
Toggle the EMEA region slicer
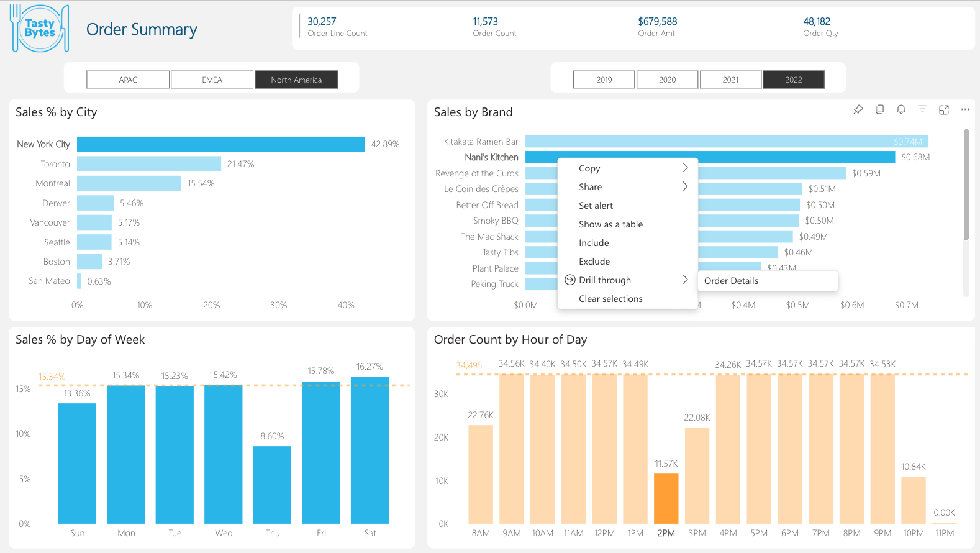point(212,80)
